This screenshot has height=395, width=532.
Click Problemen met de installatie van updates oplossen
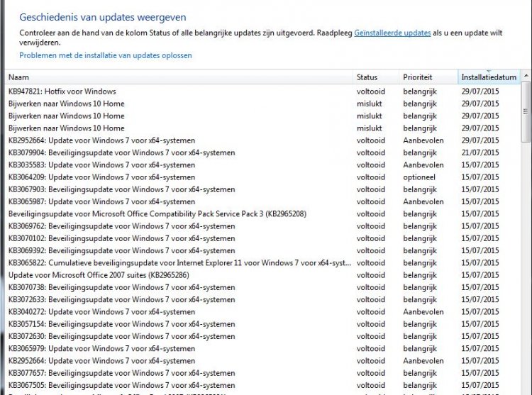coord(105,55)
